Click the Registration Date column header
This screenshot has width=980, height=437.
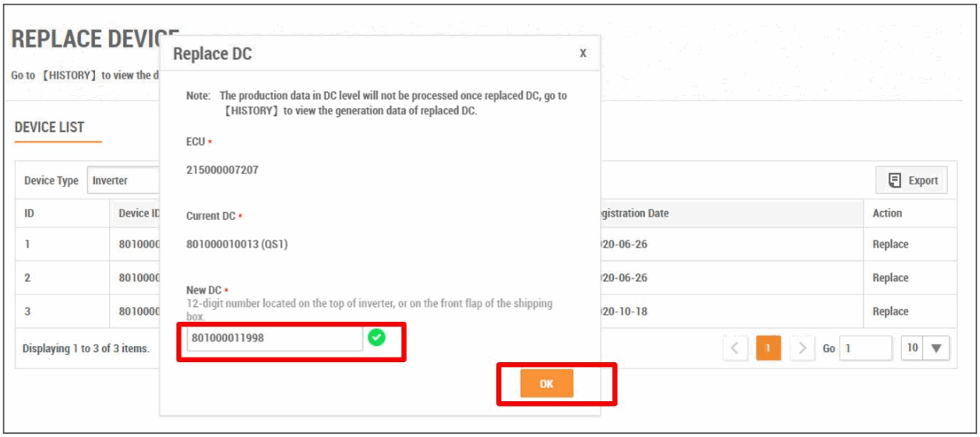(x=631, y=213)
